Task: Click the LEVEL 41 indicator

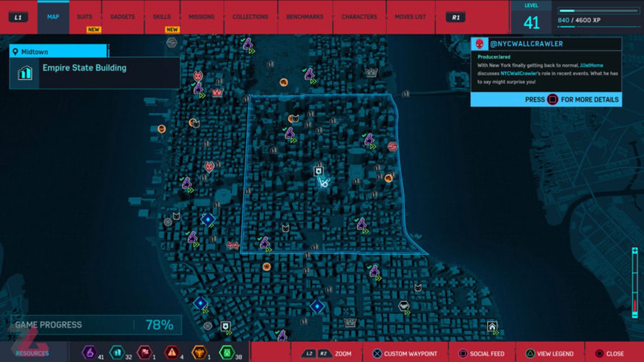Action: [x=531, y=17]
